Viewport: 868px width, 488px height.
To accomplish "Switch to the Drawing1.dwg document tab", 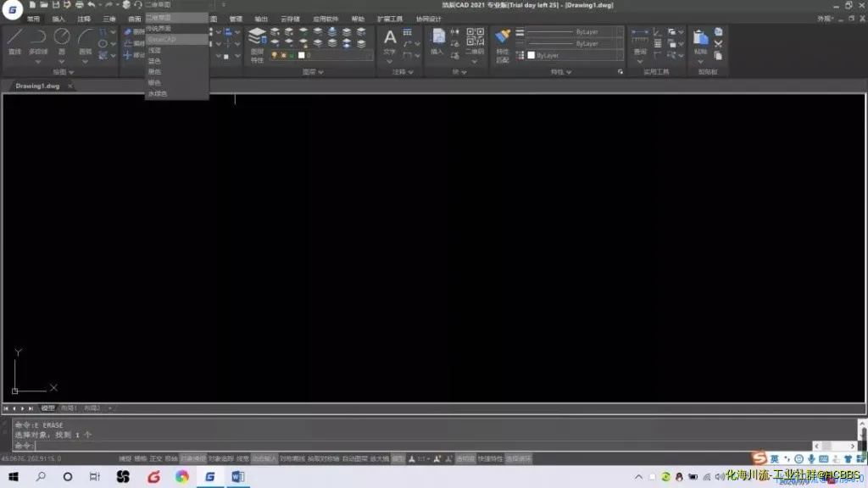I will point(37,86).
